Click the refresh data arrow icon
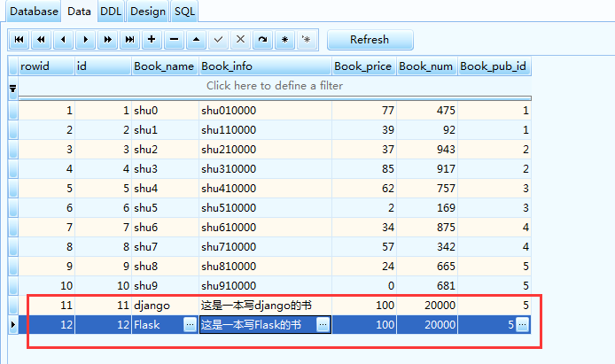 (263, 40)
